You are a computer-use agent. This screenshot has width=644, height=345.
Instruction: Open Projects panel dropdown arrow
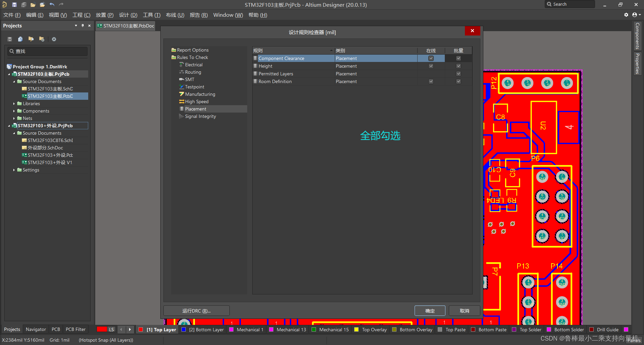[x=76, y=25]
